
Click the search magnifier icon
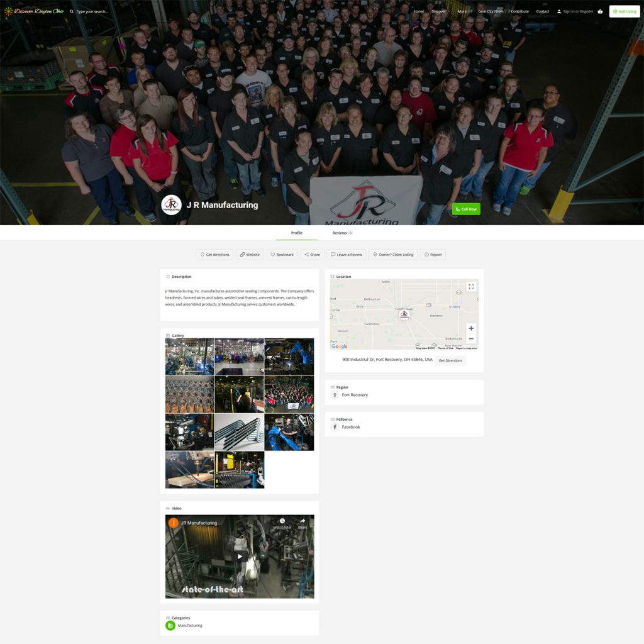(72, 11)
